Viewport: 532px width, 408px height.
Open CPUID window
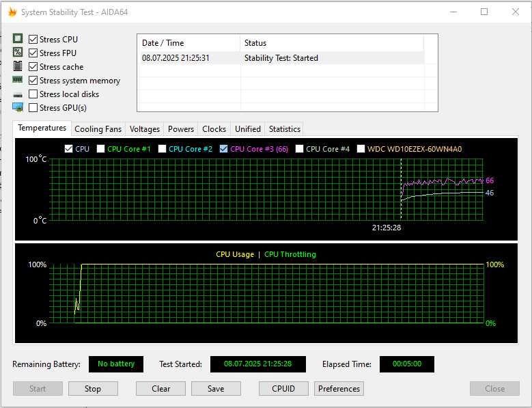pos(283,389)
